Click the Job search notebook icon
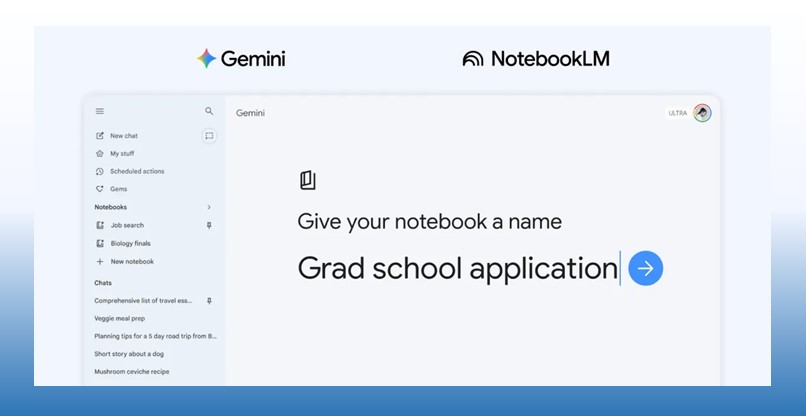 [100, 225]
